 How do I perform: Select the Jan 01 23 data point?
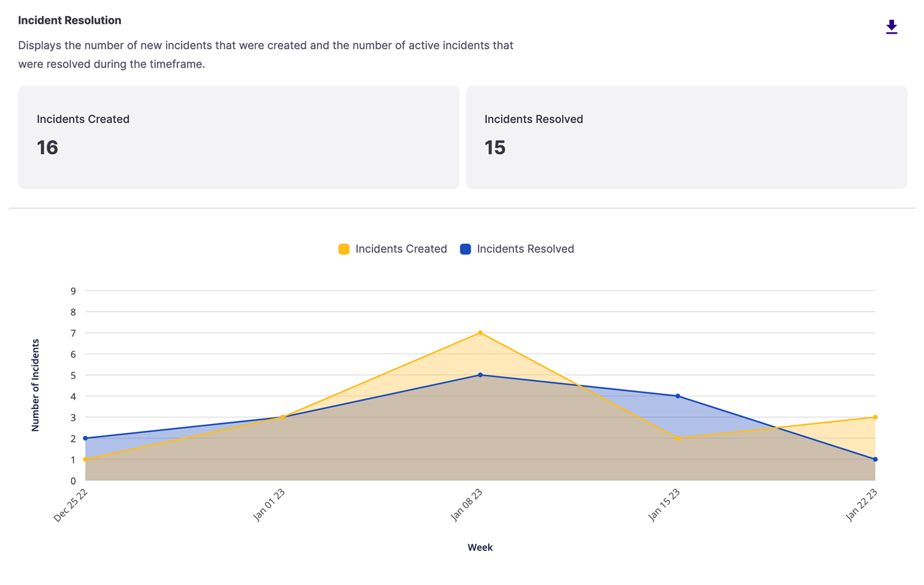(x=283, y=417)
